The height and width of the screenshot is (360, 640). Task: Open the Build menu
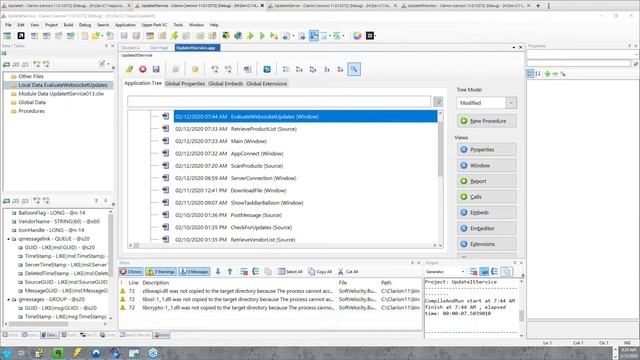coord(68,25)
